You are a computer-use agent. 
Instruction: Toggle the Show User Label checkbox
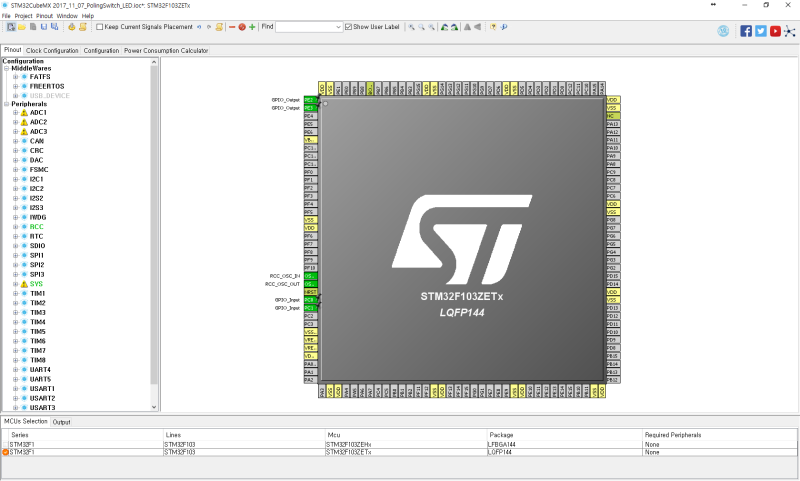348,27
